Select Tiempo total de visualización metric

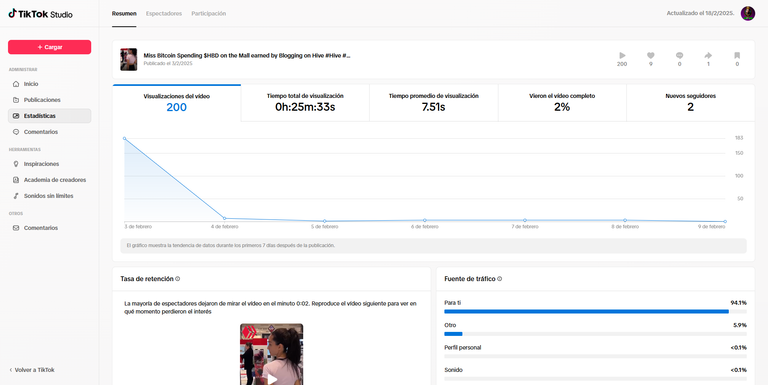tap(305, 103)
